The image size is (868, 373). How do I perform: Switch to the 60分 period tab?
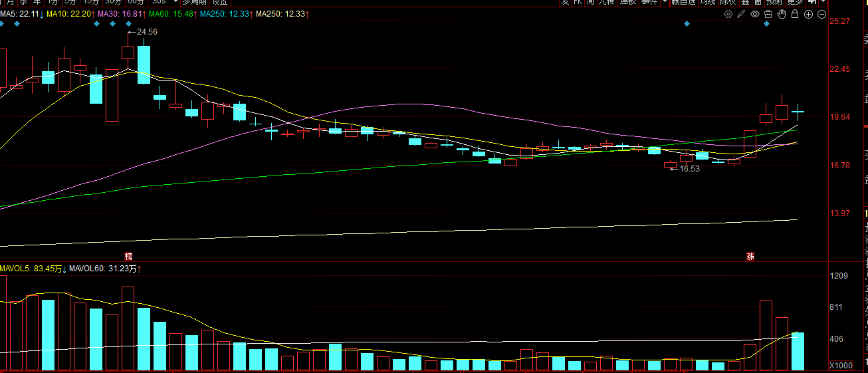point(136,3)
